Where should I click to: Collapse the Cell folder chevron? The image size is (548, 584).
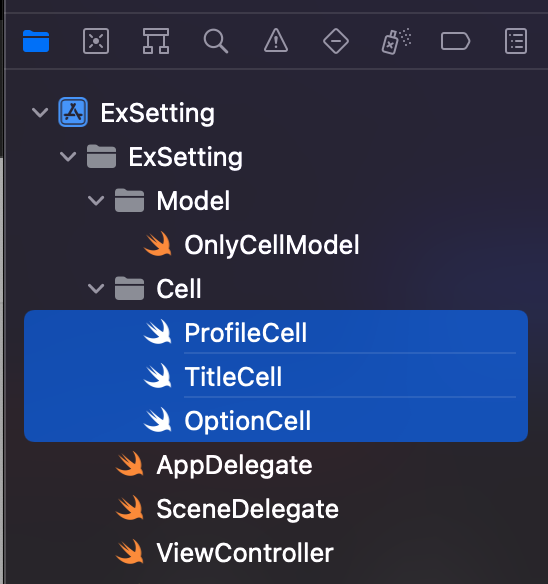pyautogui.click(x=96, y=288)
